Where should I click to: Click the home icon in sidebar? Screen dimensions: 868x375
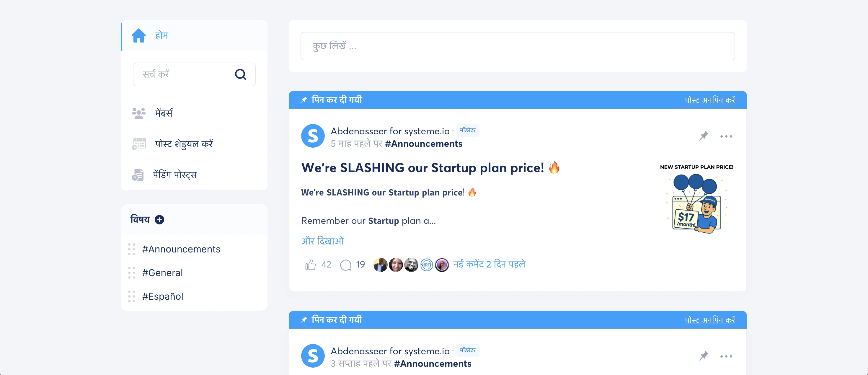[138, 35]
